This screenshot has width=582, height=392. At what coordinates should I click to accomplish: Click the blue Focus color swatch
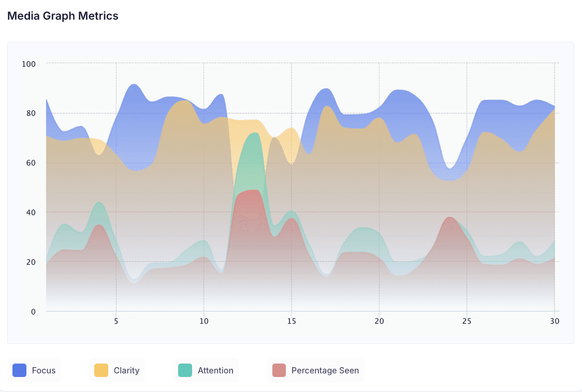(19, 370)
